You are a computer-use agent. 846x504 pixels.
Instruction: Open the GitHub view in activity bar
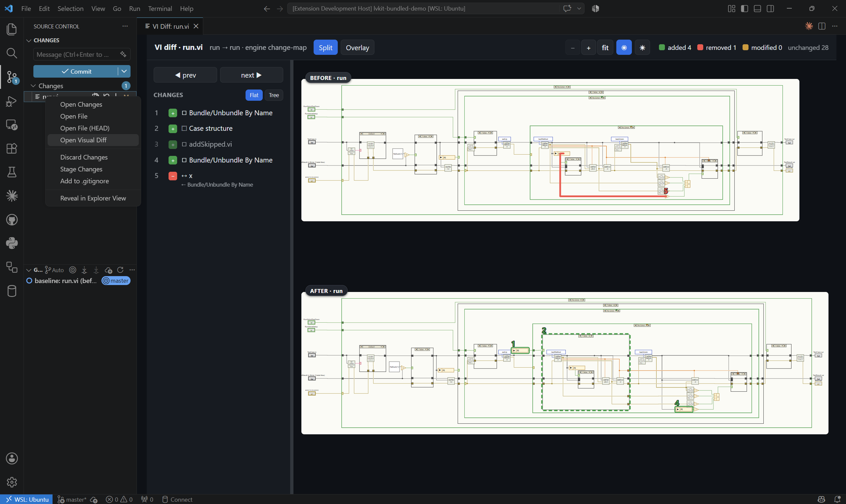[12, 220]
